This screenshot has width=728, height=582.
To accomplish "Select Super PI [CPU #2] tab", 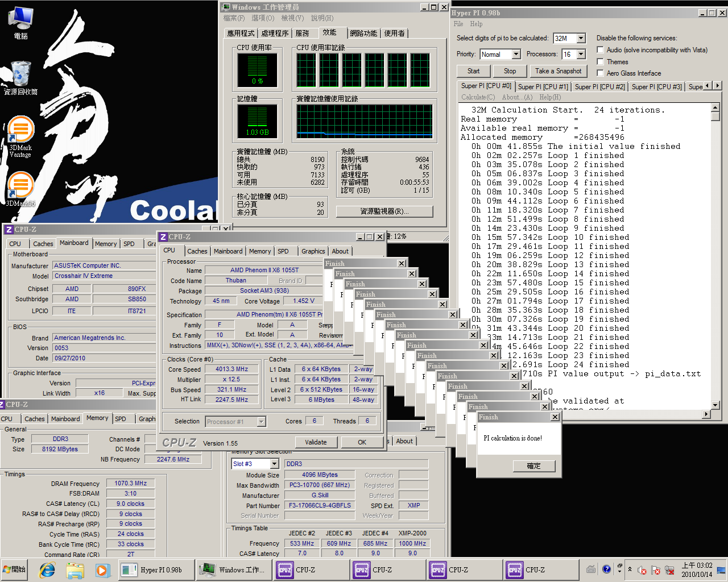I will (599, 86).
